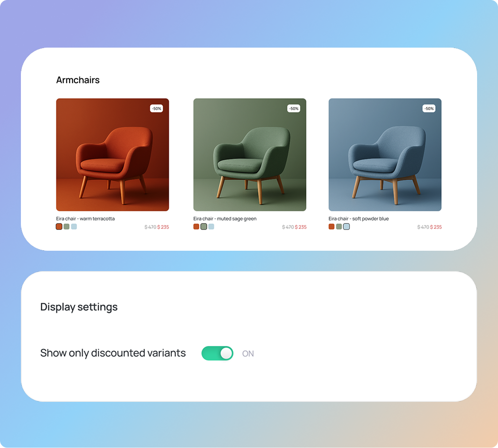This screenshot has width=498, height=448.
Task: Click the -50% badge on the sage green chair
Action: (x=294, y=108)
